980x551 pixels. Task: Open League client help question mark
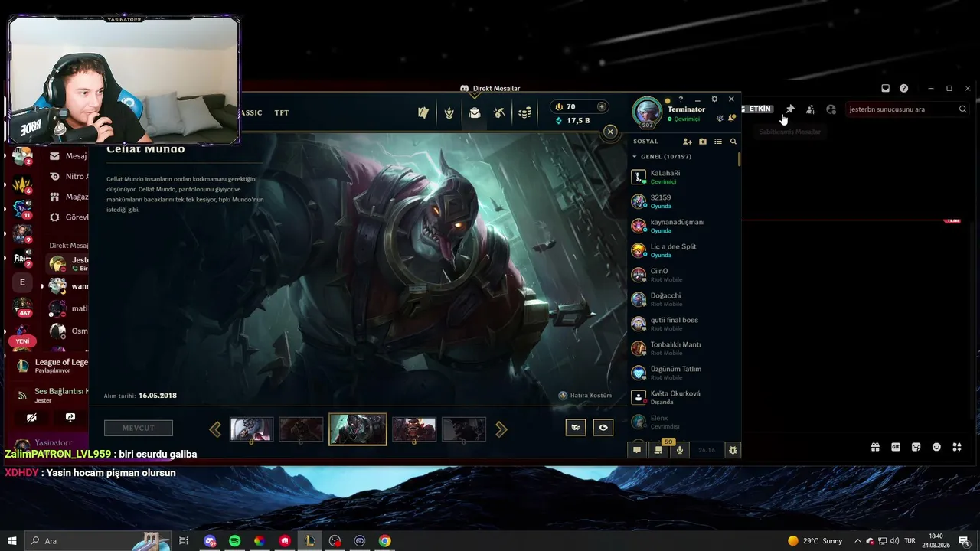click(x=681, y=99)
